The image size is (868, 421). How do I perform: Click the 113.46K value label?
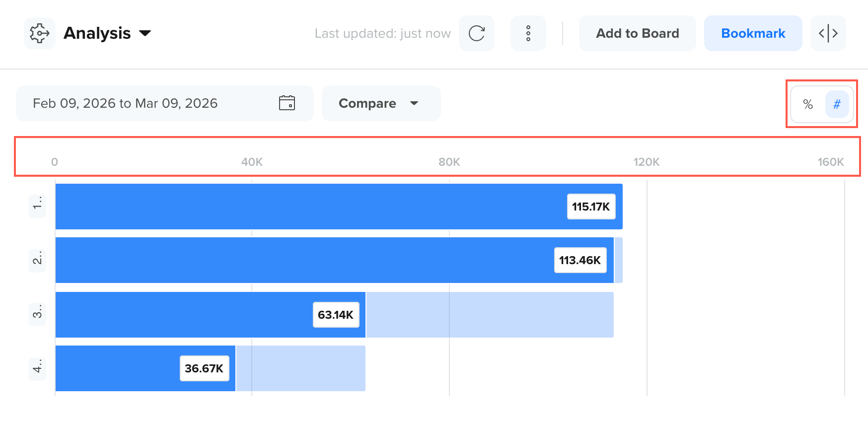pos(580,260)
